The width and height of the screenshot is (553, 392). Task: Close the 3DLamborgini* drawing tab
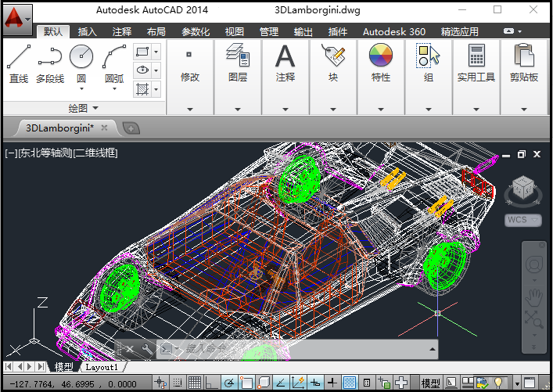[x=104, y=128]
